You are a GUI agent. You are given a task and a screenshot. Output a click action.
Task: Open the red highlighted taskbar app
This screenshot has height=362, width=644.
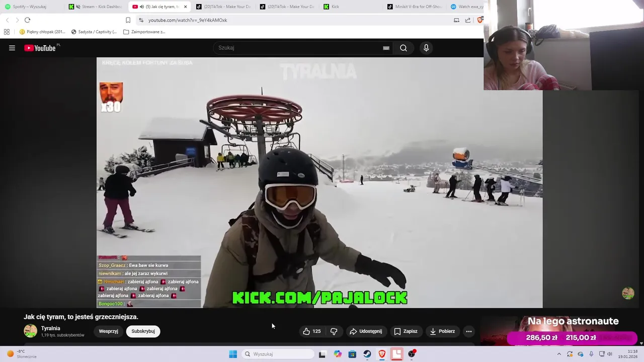click(397, 354)
